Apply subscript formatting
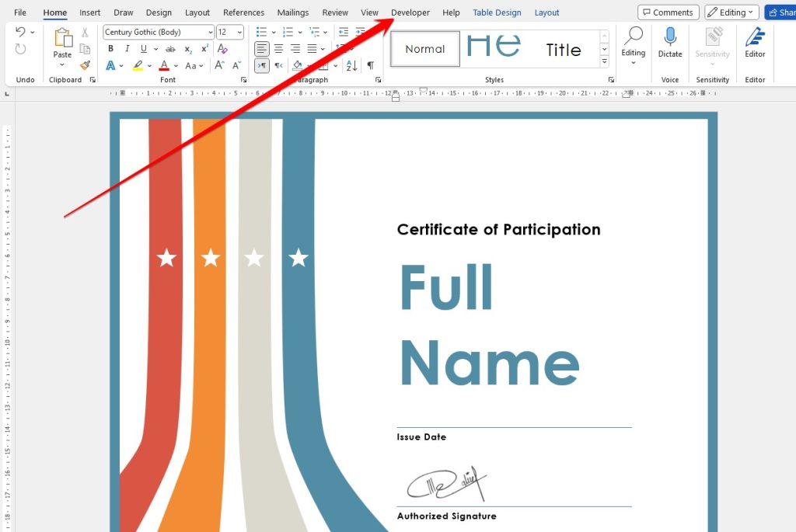Image resolution: width=796 pixels, height=532 pixels. click(x=188, y=49)
